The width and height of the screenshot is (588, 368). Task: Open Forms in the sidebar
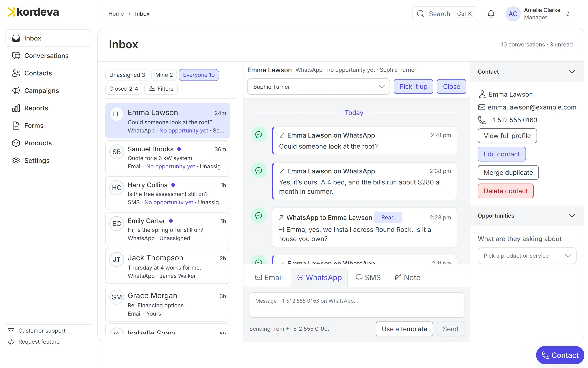pos(48,126)
